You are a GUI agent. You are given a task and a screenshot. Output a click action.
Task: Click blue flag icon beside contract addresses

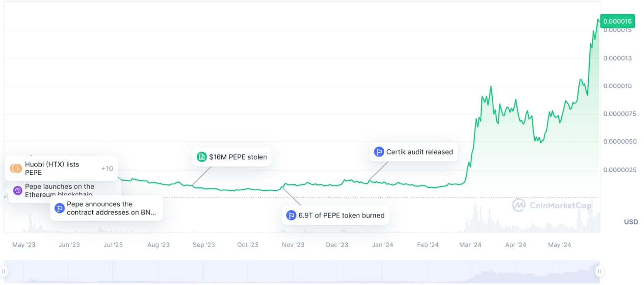coord(60,208)
